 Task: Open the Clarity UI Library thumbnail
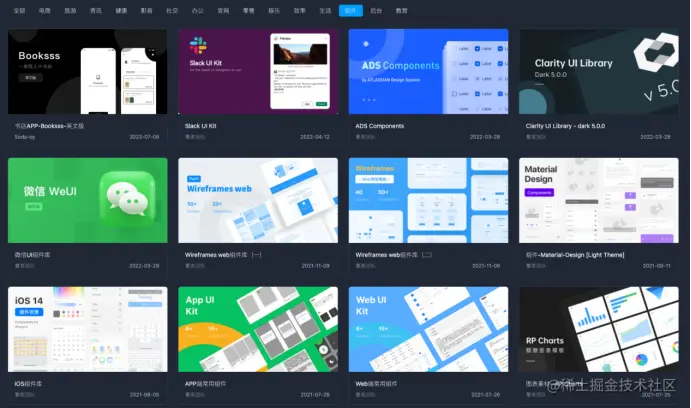pyautogui.click(x=598, y=71)
